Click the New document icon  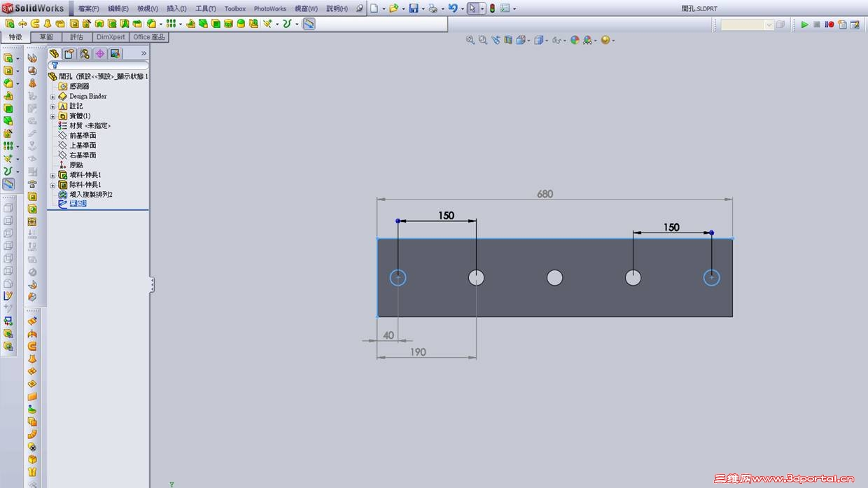coord(374,8)
